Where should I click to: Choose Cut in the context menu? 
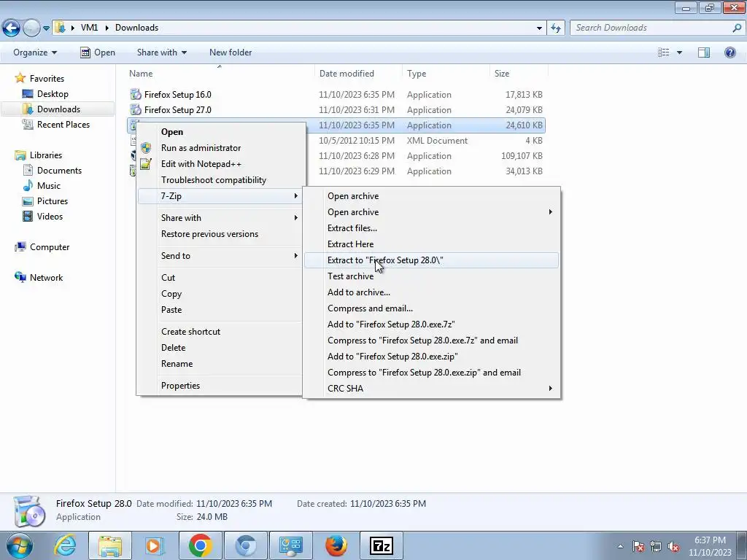tap(220, 278)
